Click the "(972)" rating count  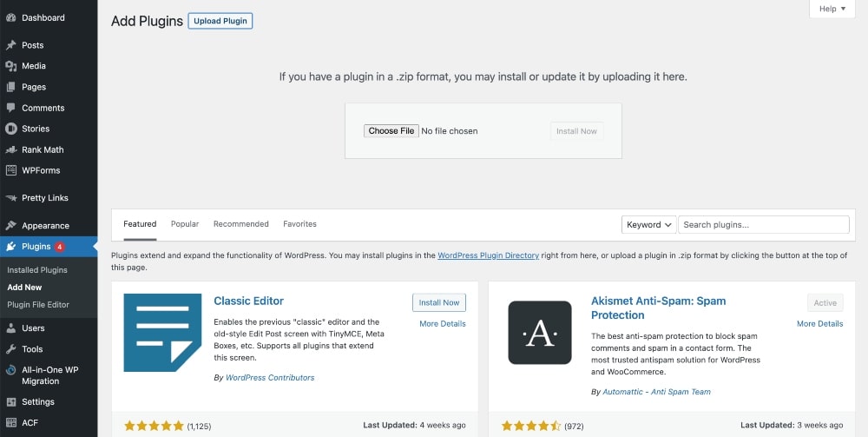(x=574, y=426)
